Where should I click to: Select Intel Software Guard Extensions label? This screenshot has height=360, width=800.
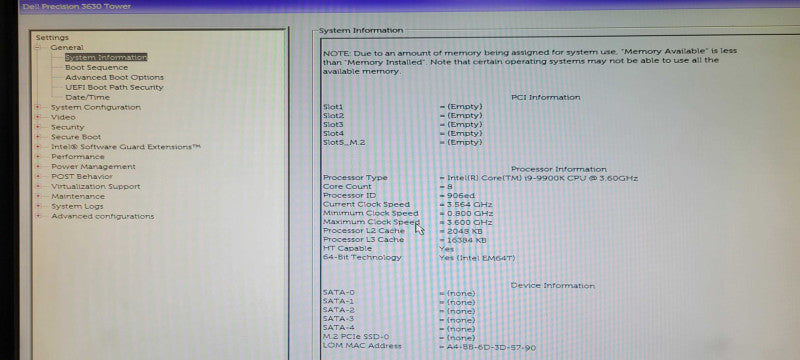126,147
